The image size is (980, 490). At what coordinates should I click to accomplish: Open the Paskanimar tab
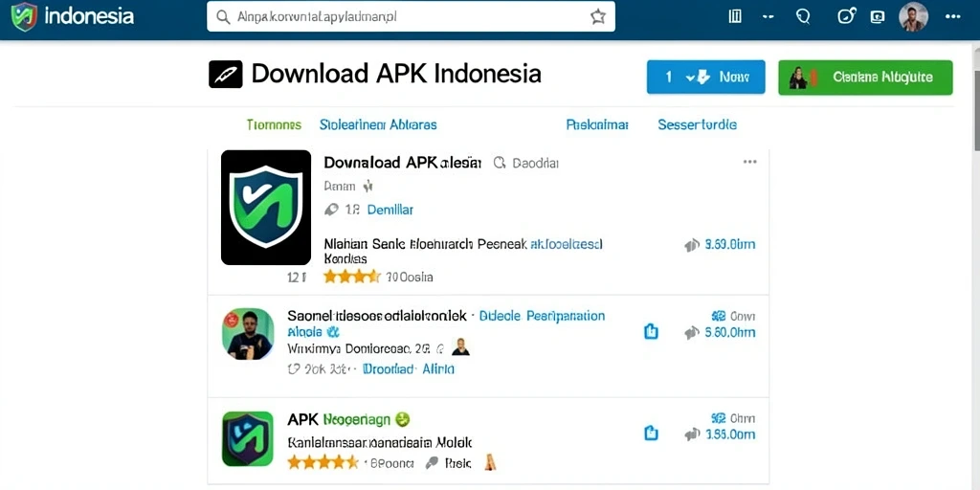[597, 124]
